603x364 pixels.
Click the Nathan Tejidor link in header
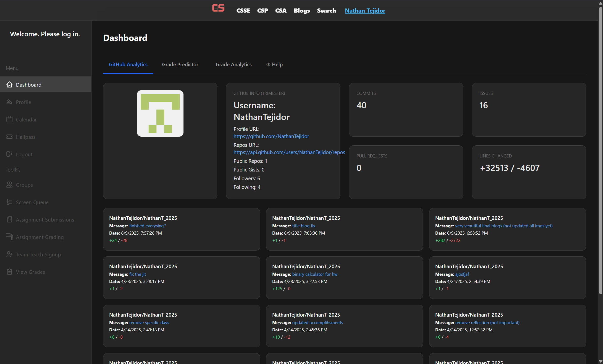(x=365, y=10)
